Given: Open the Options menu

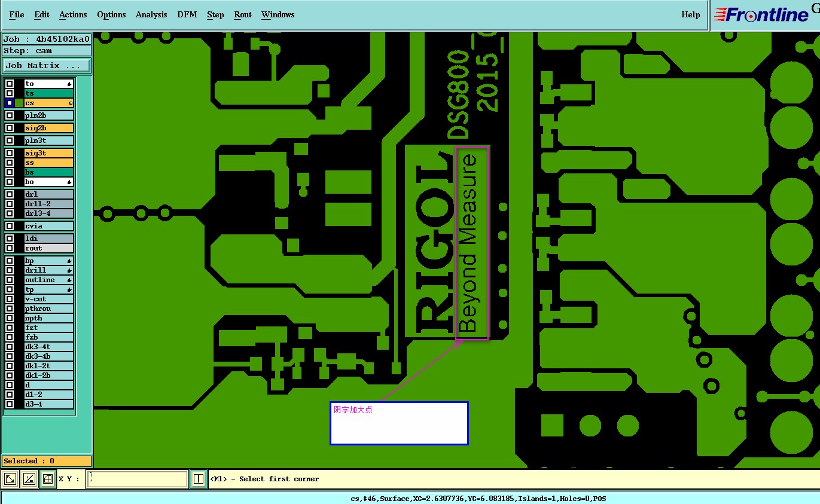Looking at the screenshot, I should click(x=111, y=14).
